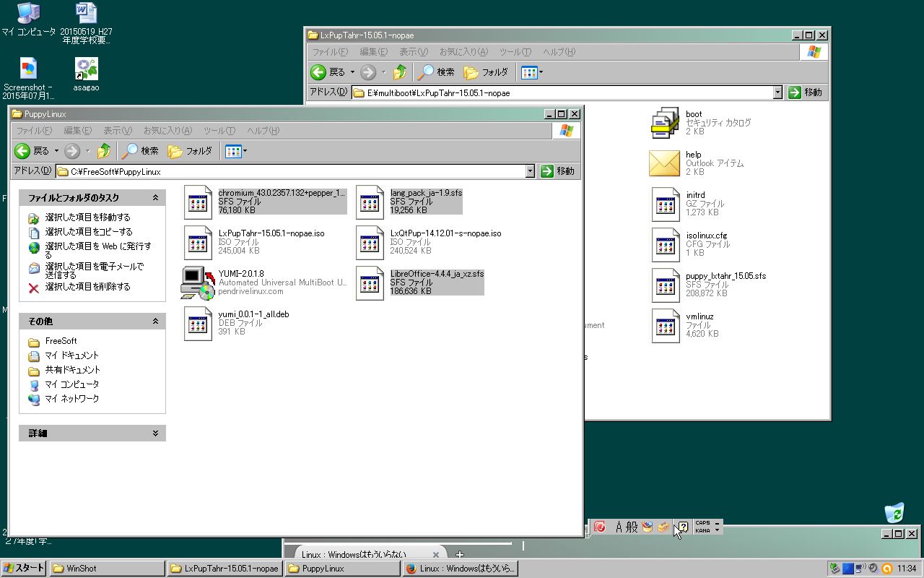Open views button in PuppyLinux window toolbar
The height and width of the screenshot is (578, 924).
(x=232, y=151)
